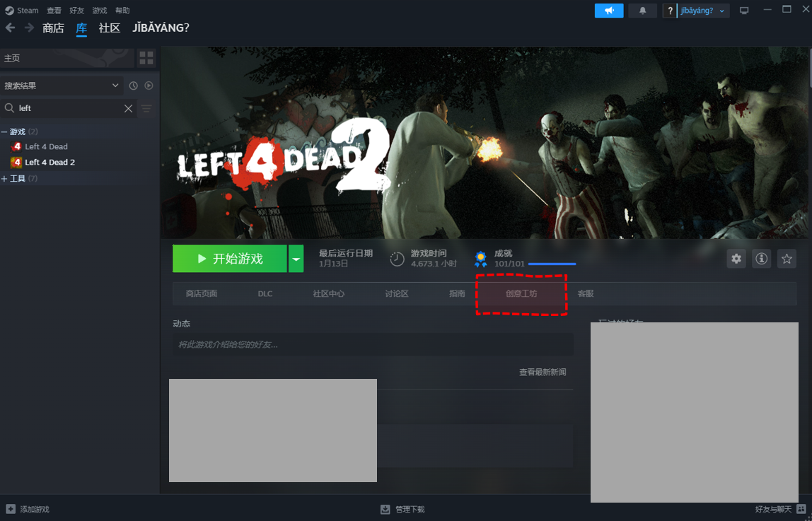This screenshot has height=521, width=812.
Task: Open the 查看 menu
Action: coord(54,11)
